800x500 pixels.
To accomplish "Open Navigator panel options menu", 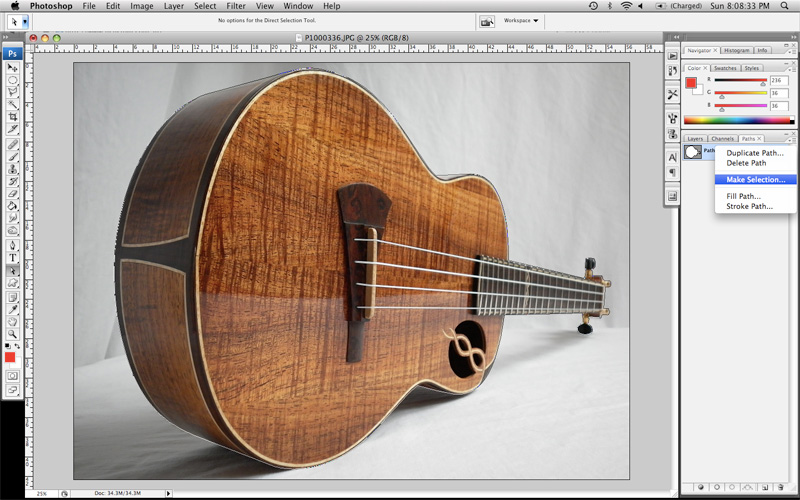I will (792, 52).
